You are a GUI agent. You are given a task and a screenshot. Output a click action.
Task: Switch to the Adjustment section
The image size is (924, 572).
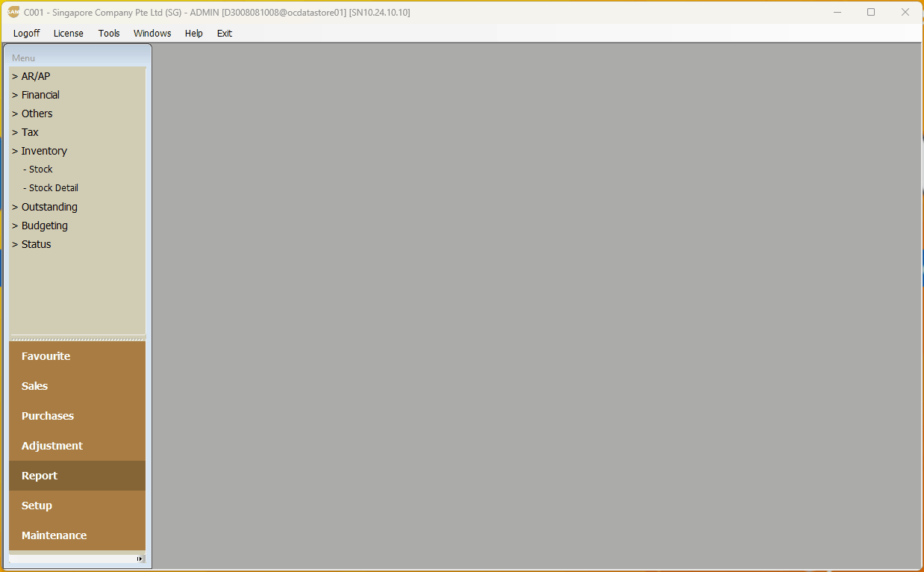[x=78, y=446]
